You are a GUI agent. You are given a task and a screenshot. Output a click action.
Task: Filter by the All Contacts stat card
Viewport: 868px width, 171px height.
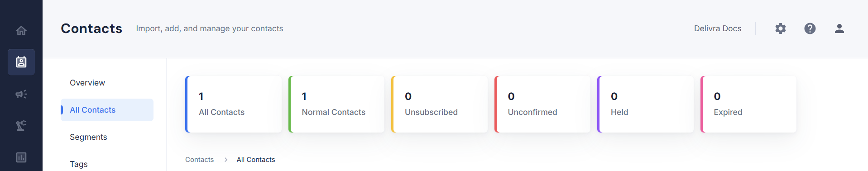(x=234, y=104)
